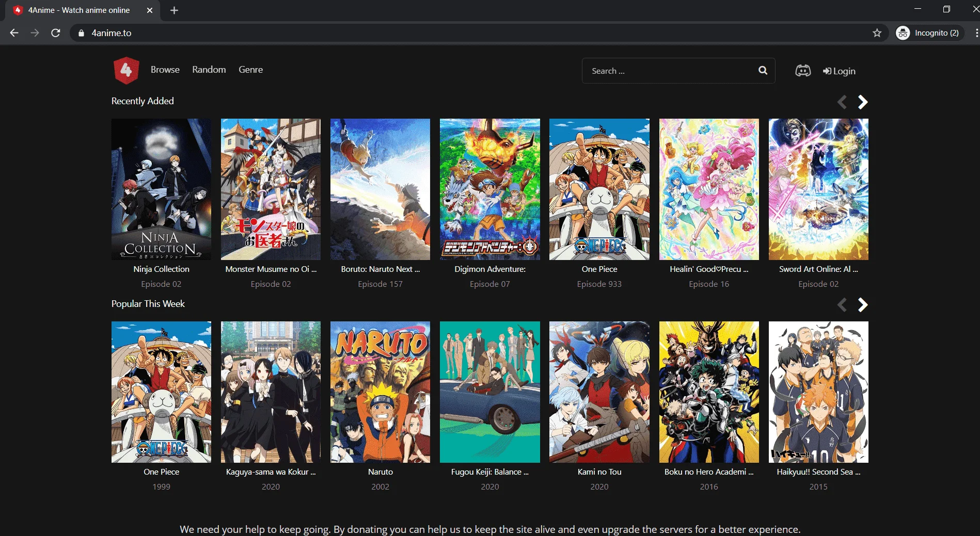Open Boruto: Naruto Next poster
Image resolution: width=980 pixels, height=536 pixels.
(x=380, y=189)
